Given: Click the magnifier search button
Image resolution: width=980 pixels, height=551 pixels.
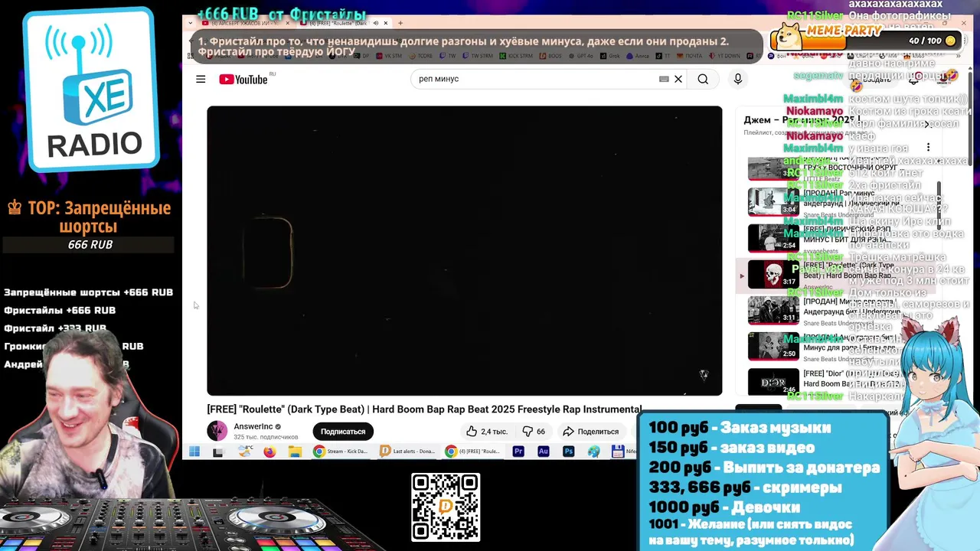Looking at the screenshot, I should click(x=703, y=79).
